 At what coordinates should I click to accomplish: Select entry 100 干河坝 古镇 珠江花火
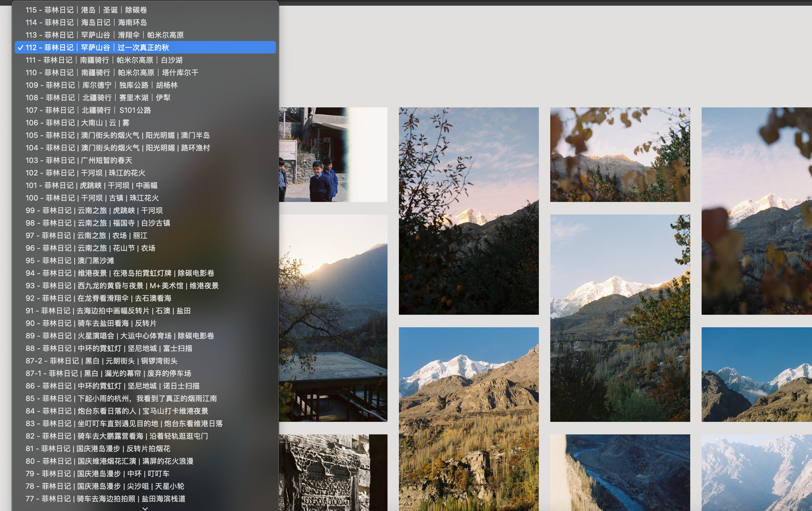point(92,198)
